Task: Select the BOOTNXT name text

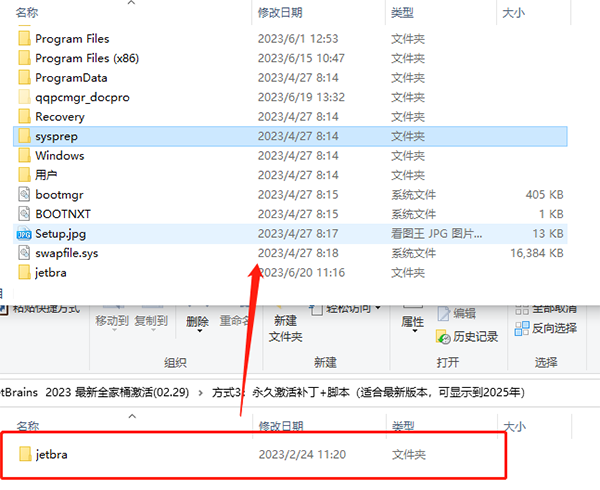Action: [63, 214]
